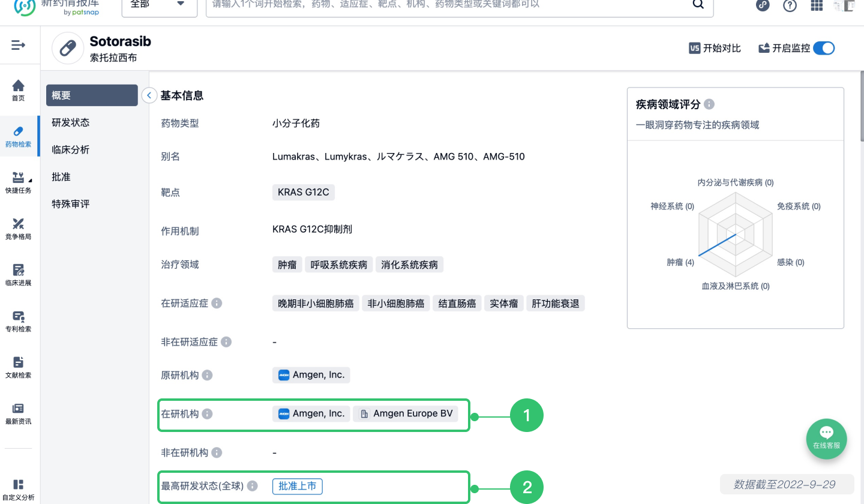864x504 pixels.
Task: Show info icon beside 在研适应症
Action: click(217, 303)
